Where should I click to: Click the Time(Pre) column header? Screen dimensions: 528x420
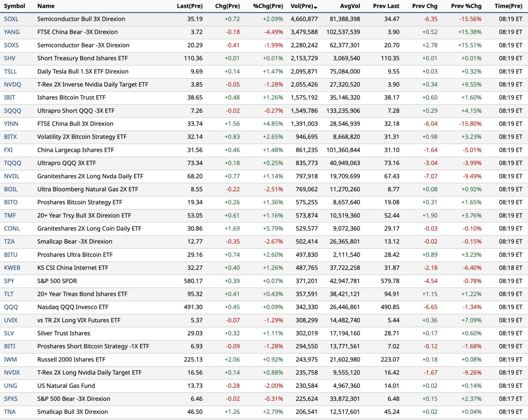[x=508, y=6]
